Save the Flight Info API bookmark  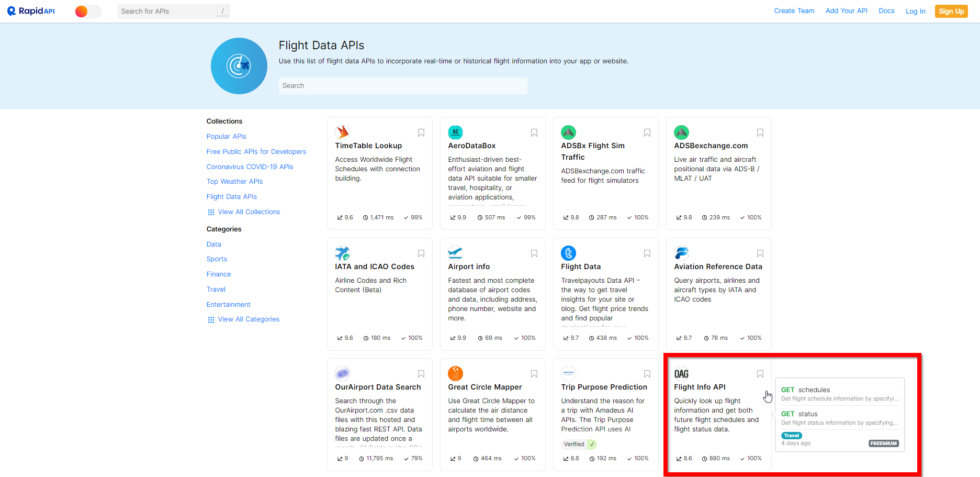click(760, 374)
